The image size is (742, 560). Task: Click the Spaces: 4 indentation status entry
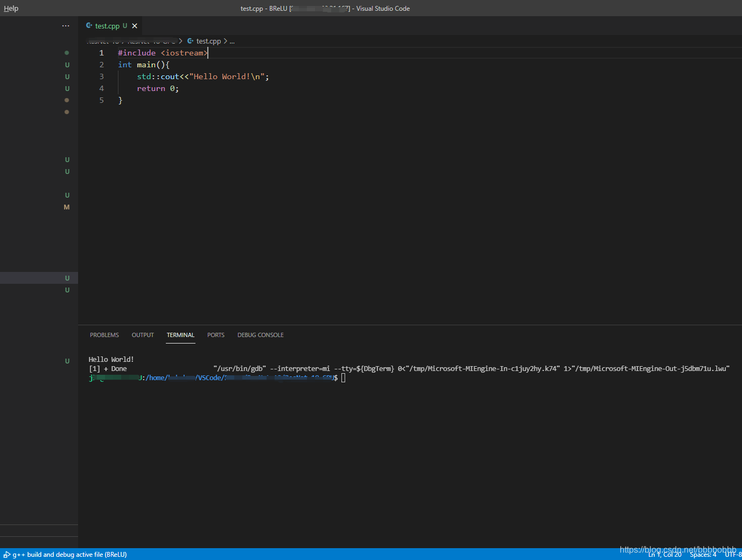(x=703, y=555)
